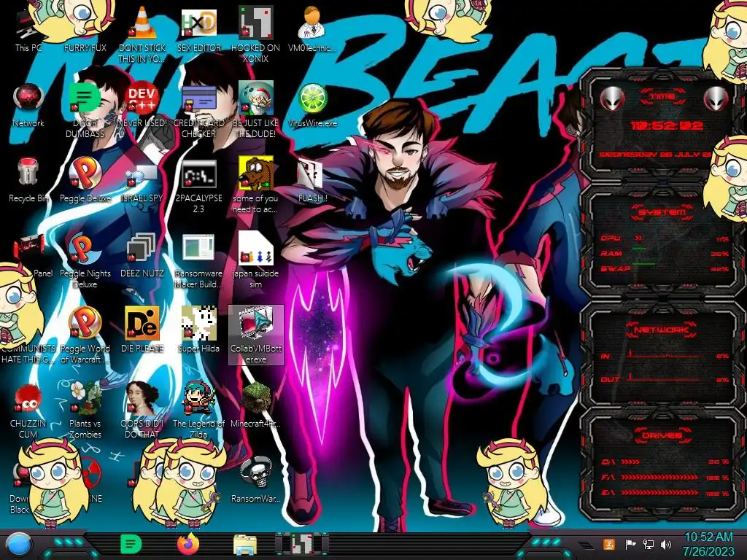The width and height of the screenshot is (747, 560).
Task: Open the taskbar clock showing 10:52 AM
Action: click(x=708, y=544)
